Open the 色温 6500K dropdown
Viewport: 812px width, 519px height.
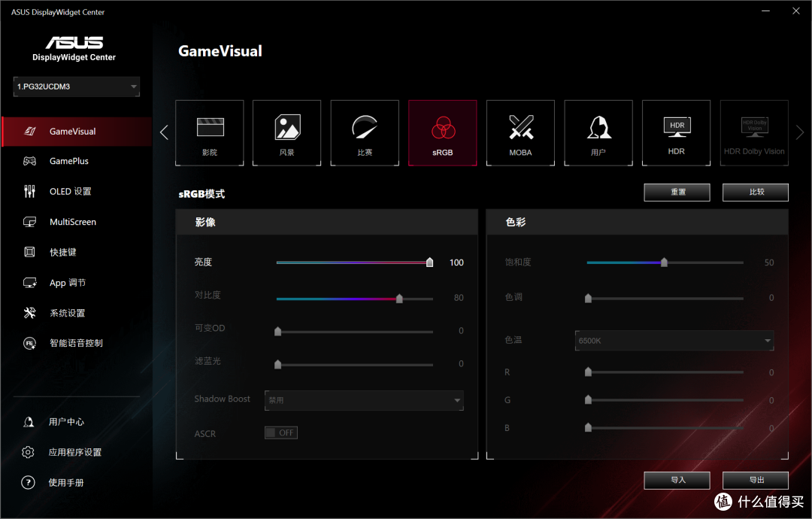674,340
